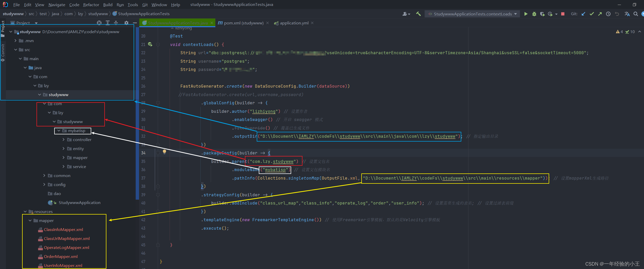
Task: Toggle fold marker at line 28
Action: point(158,103)
